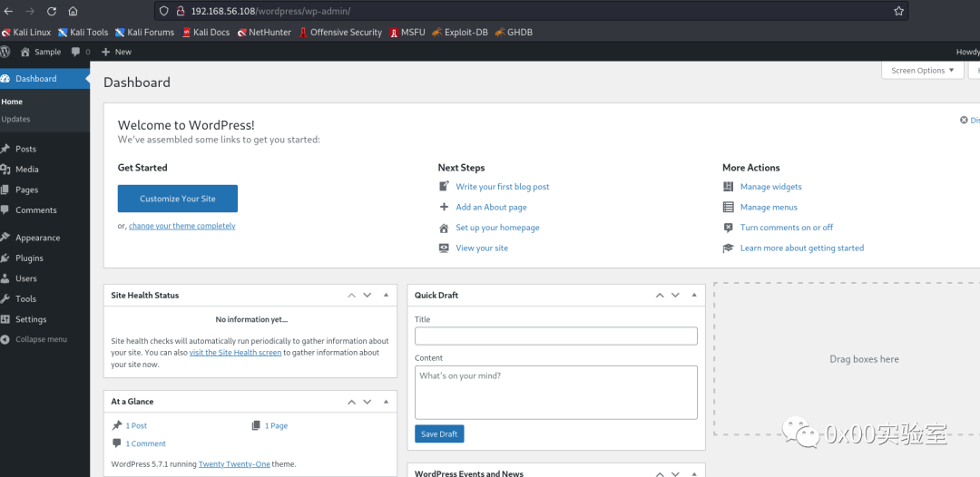Click the browser address bar URL
Screen dimensions: 980x477
[x=270, y=11]
